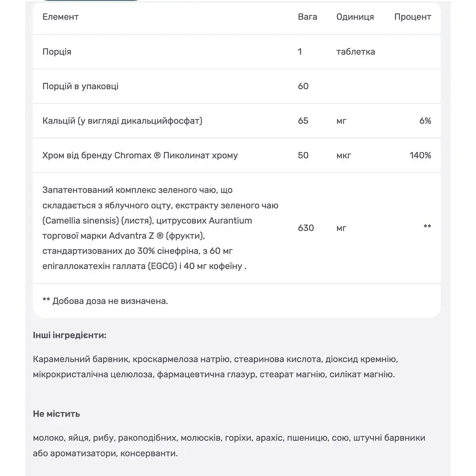Select the Кальцій дикальційфосфат row label
Screen dimensions: 476x476
[122, 121]
